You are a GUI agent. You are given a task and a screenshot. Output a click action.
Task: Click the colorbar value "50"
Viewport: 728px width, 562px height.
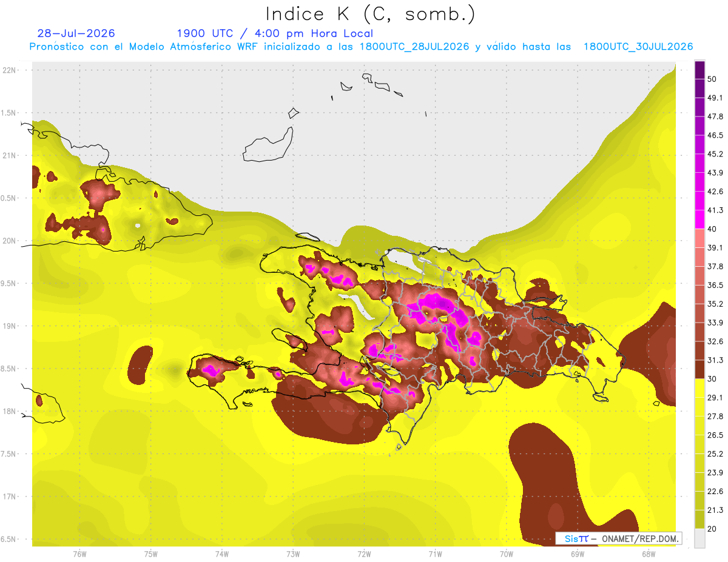[x=713, y=79]
